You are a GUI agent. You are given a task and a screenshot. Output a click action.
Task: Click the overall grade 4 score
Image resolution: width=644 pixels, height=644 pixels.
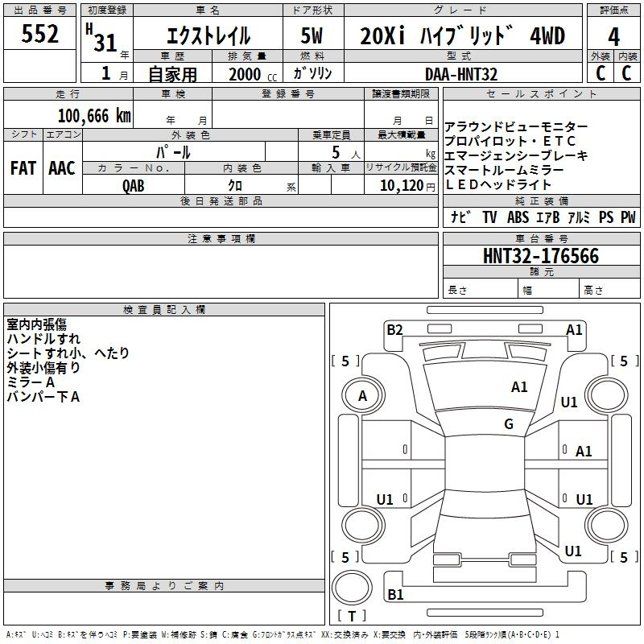[x=613, y=36]
